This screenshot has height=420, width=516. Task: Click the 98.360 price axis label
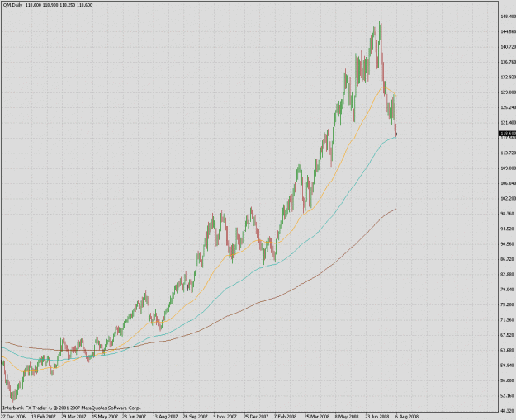(x=509, y=214)
